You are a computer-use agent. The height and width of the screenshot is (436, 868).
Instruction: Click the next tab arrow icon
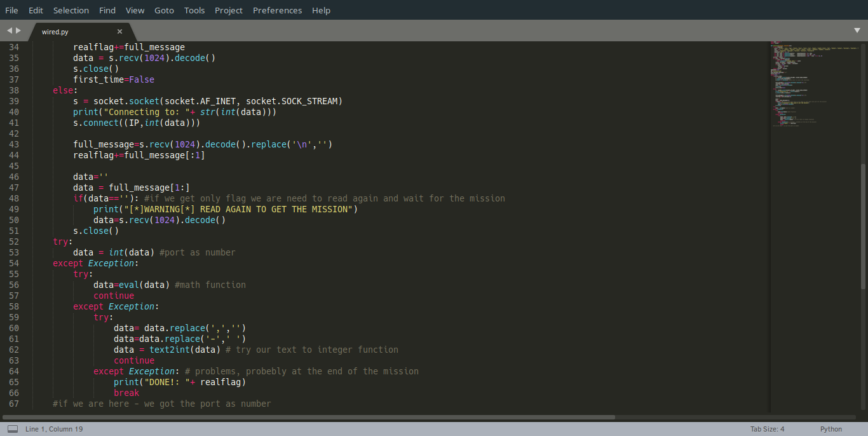coord(18,31)
